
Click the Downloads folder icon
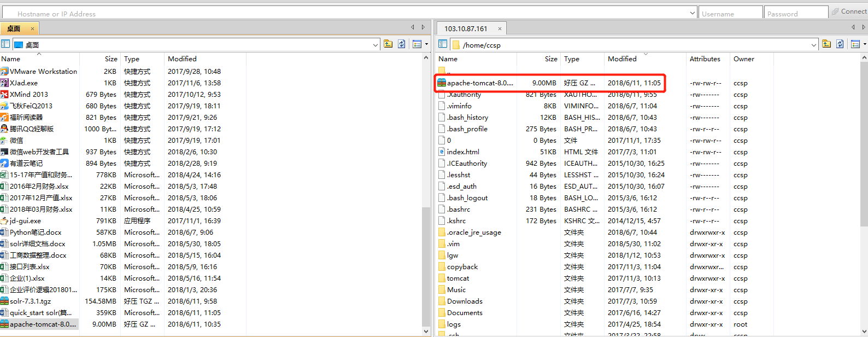(x=442, y=301)
